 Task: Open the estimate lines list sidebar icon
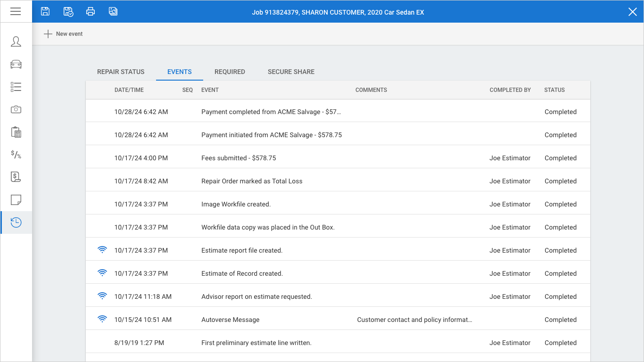tap(16, 87)
